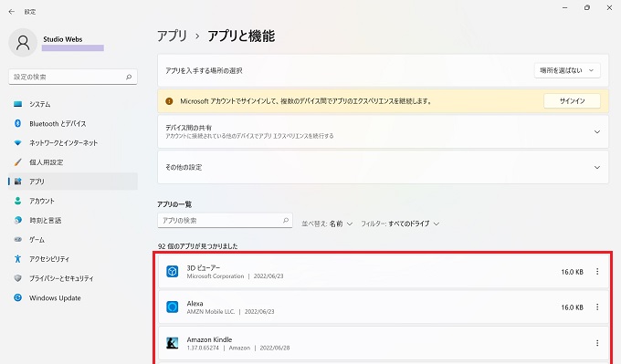Click the アプリの一覧 heading

(x=174, y=204)
